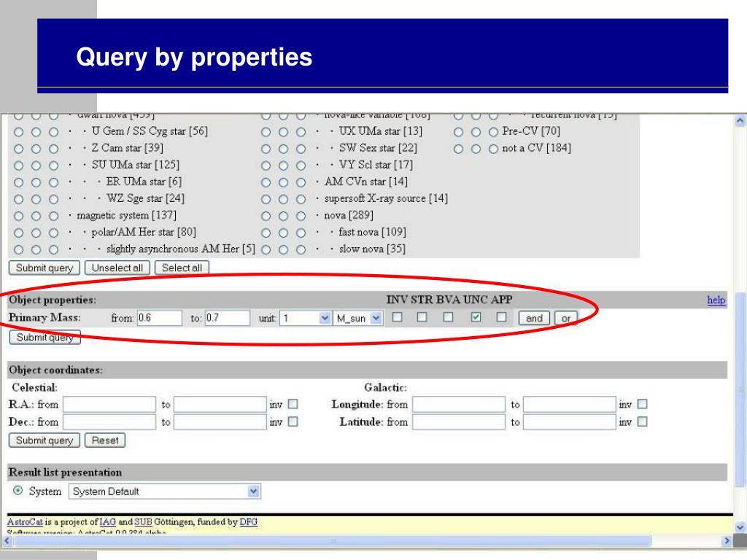This screenshot has height=560, width=747.
Task: Select first radio for not a CV
Action: (x=458, y=149)
